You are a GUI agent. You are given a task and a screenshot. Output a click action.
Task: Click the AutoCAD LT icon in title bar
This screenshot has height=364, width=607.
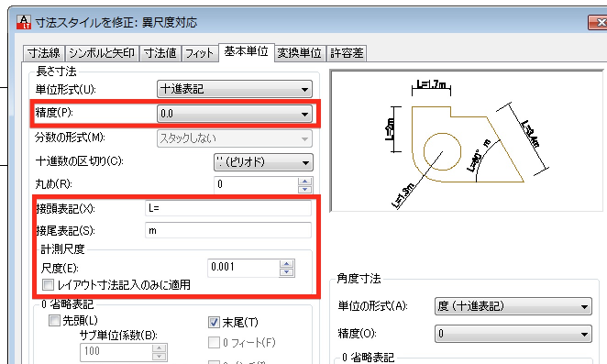click(x=24, y=22)
